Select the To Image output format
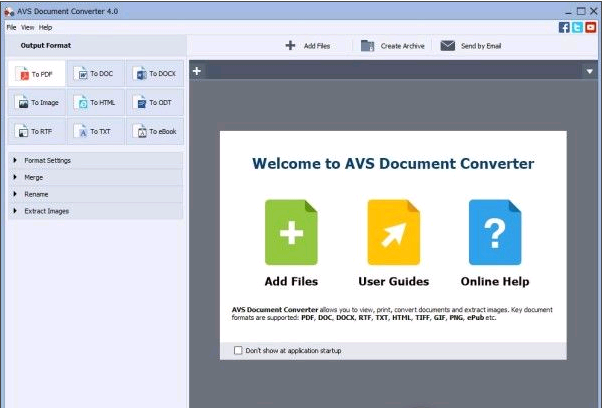Viewport: 603px width, 408px height. (37, 102)
